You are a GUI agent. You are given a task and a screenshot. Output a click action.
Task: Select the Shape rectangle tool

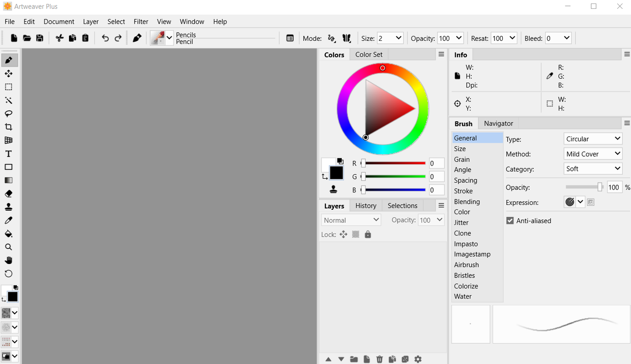coord(9,167)
